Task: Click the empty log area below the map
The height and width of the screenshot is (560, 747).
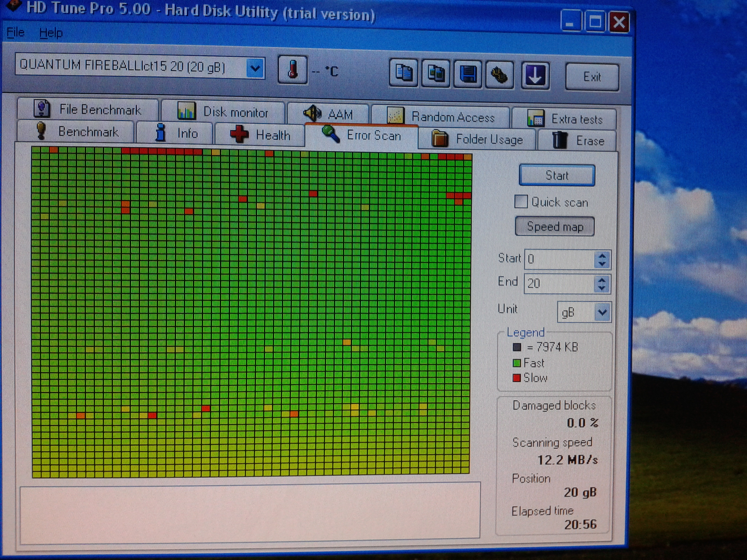Action: coord(250,512)
